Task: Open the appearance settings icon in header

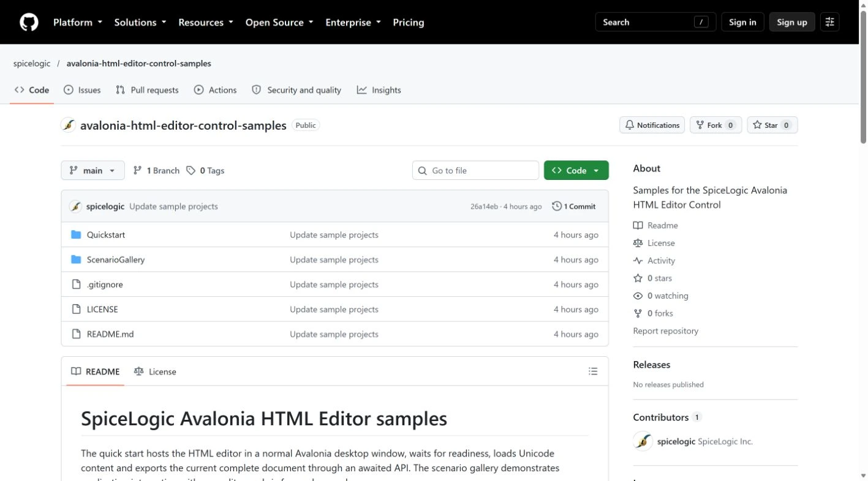Action: [830, 22]
